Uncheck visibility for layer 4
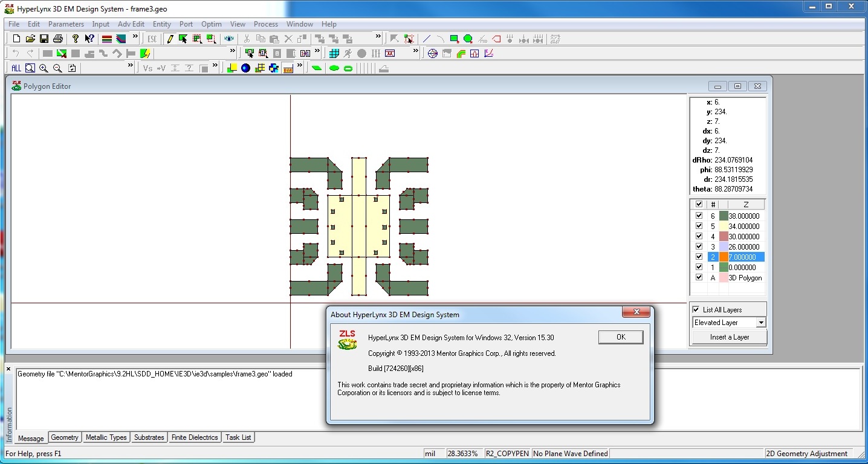The image size is (868, 464). 699,236
